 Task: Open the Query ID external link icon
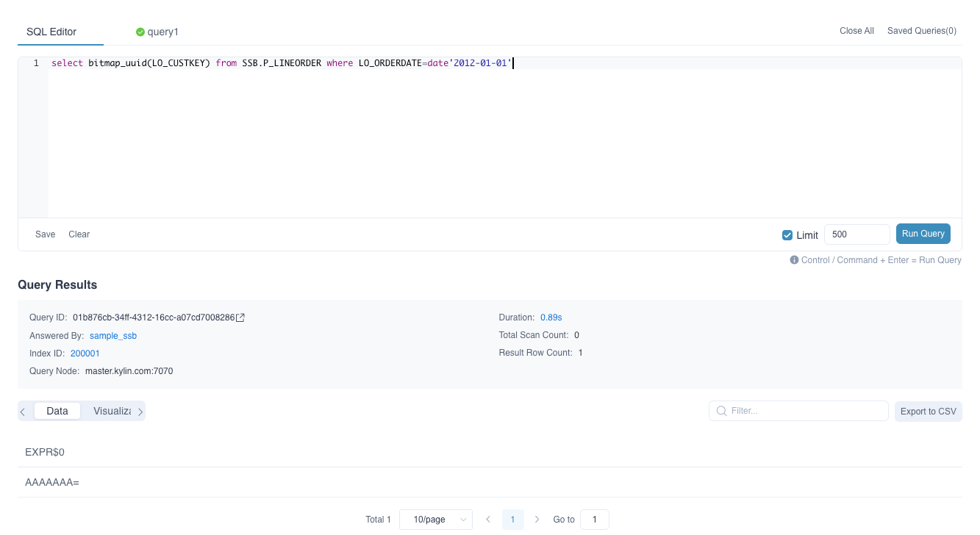240,317
